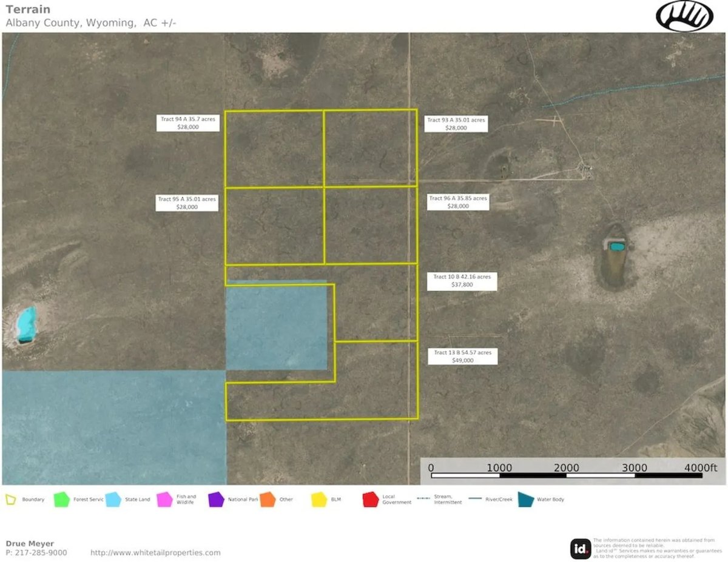Viewport: 728px width, 562px height.
Task: Click the pink Fish and Wildlife icon
Action: click(164, 500)
